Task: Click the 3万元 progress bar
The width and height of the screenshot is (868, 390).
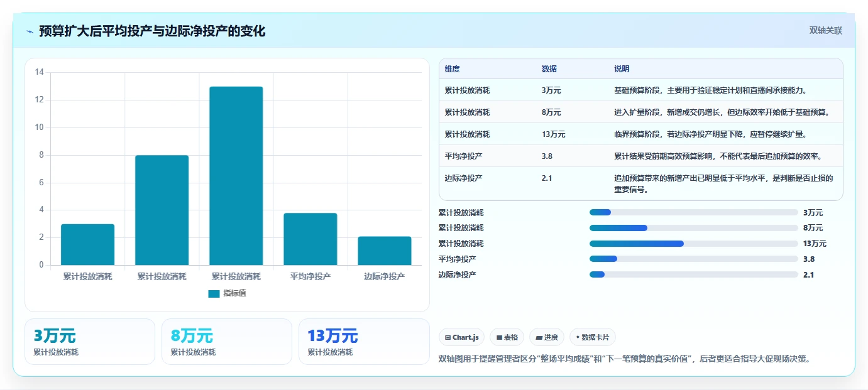Action: [694, 212]
